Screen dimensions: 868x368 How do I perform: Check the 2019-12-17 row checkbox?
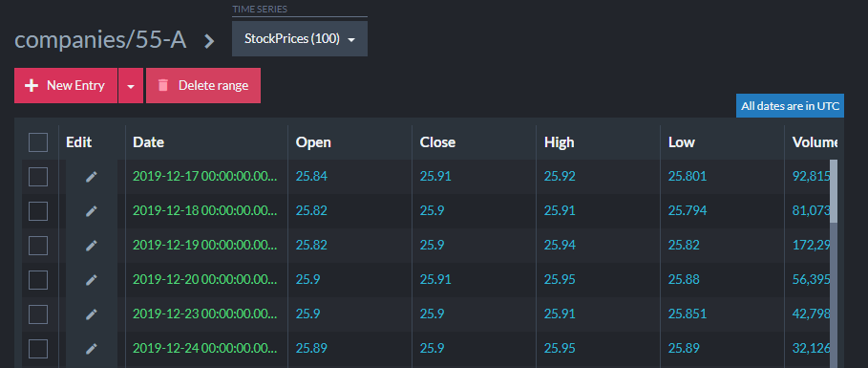[x=38, y=177]
